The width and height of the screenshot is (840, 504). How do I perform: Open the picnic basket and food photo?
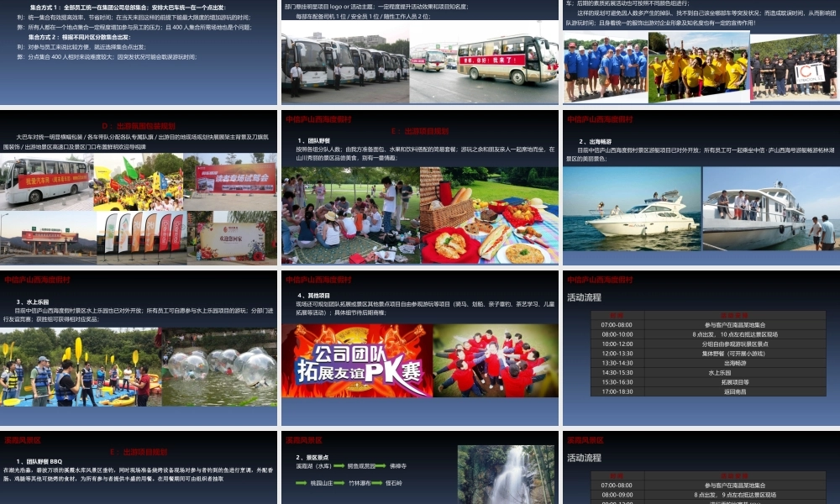pyautogui.click(x=489, y=215)
